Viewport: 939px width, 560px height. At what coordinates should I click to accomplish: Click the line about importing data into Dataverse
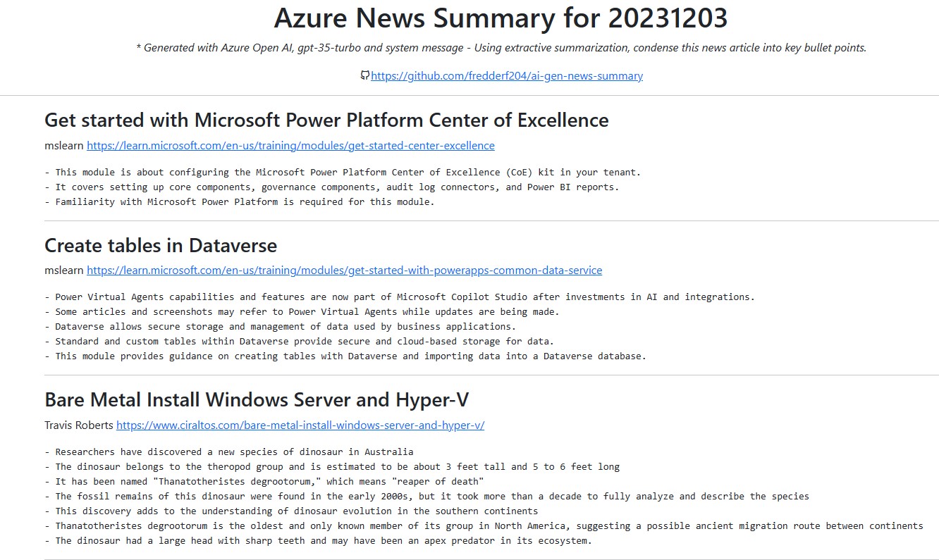[345, 356]
